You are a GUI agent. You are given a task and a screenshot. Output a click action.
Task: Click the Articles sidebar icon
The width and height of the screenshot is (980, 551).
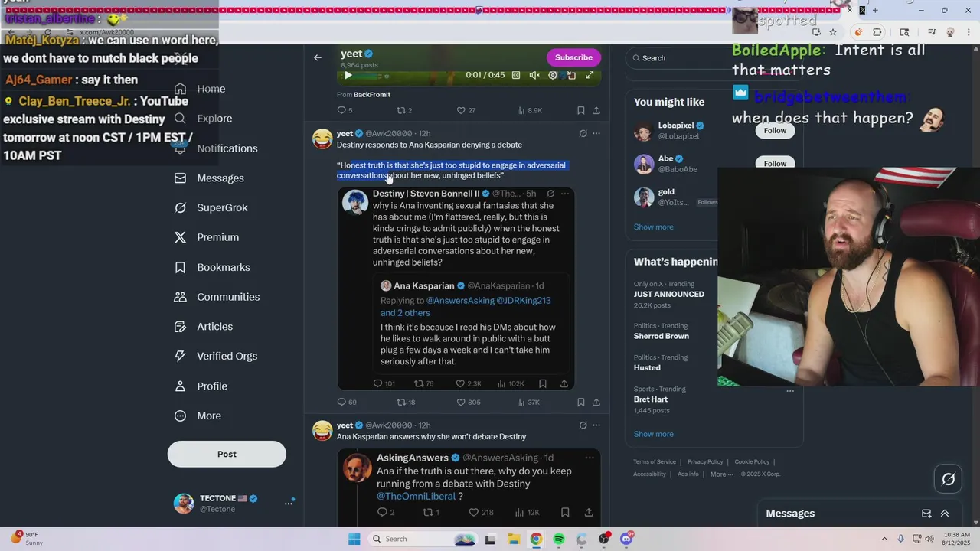(180, 327)
